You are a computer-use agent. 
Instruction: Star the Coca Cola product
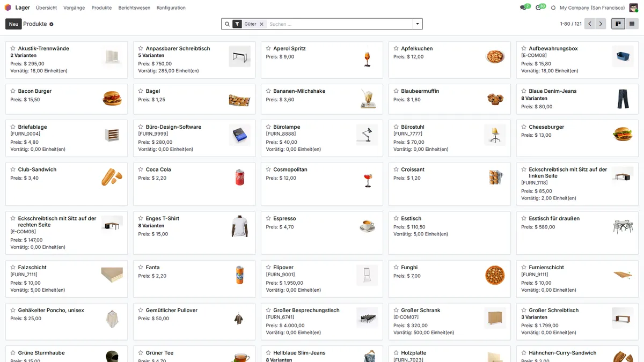tap(141, 169)
